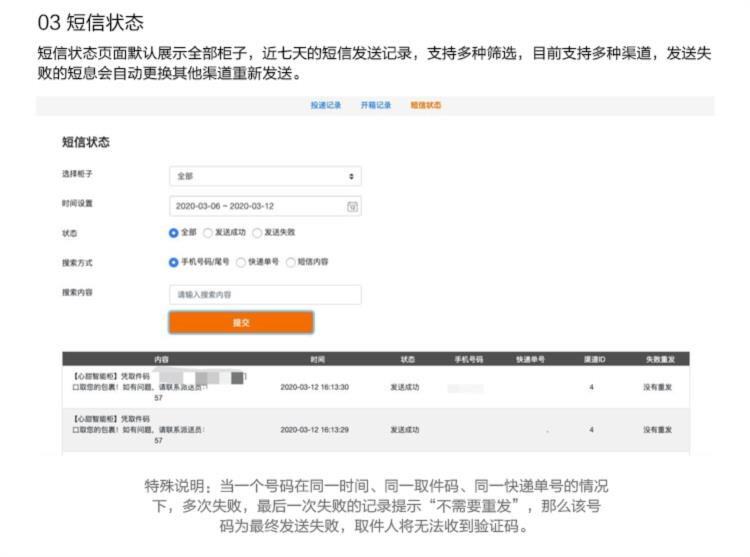Click the calendar icon in date field
This screenshot has width=750, height=557.
click(352, 206)
